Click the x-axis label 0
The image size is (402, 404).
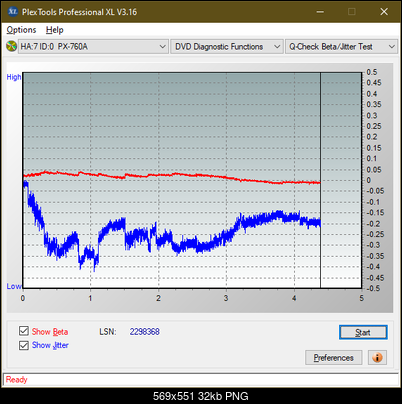(x=23, y=298)
